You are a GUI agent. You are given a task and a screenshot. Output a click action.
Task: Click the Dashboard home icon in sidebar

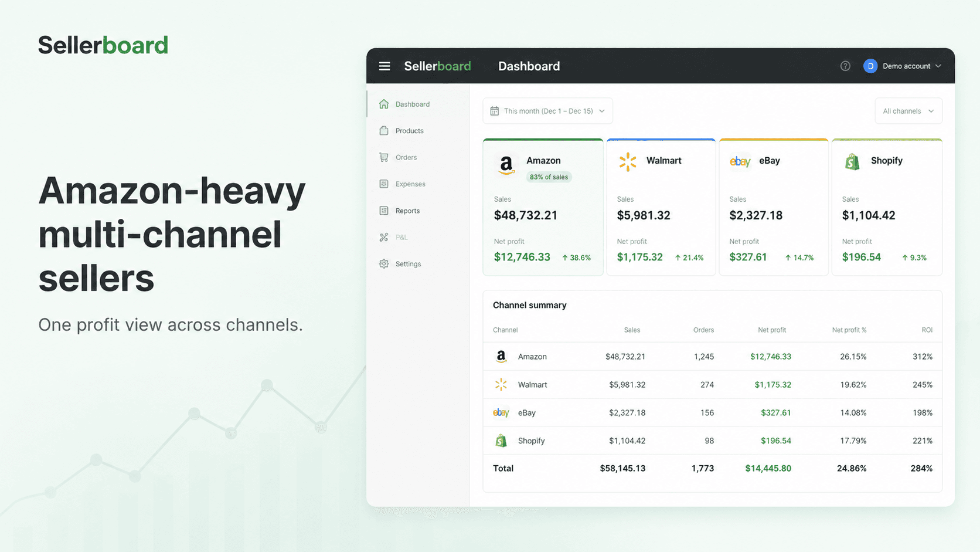(384, 104)
